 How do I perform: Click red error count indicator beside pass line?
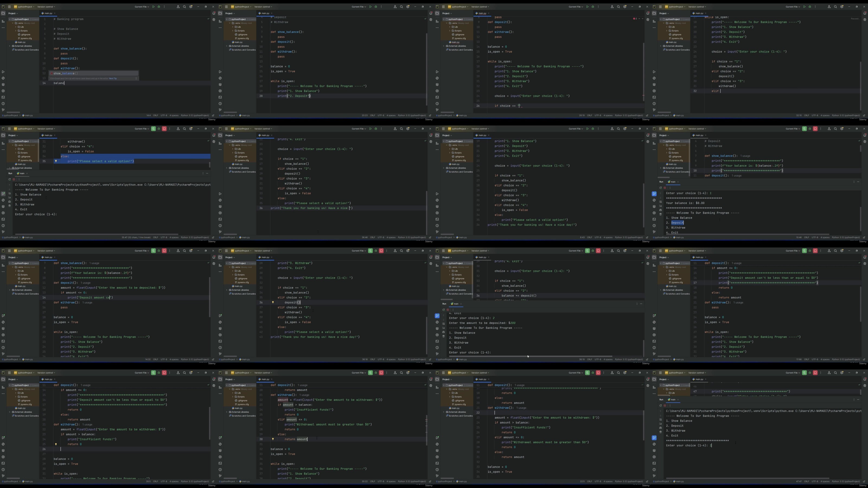635,18
